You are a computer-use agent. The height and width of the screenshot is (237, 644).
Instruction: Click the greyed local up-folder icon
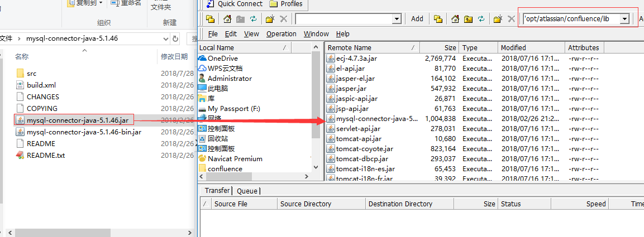click(x=240, y=18)
